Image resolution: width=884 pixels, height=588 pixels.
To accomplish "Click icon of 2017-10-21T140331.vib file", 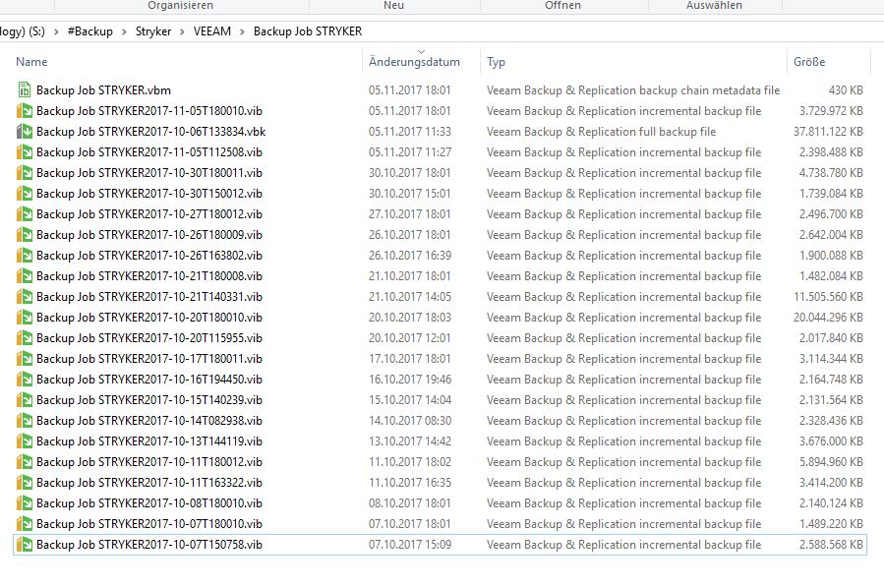I will pyautogui.click(x=25, y=297).
